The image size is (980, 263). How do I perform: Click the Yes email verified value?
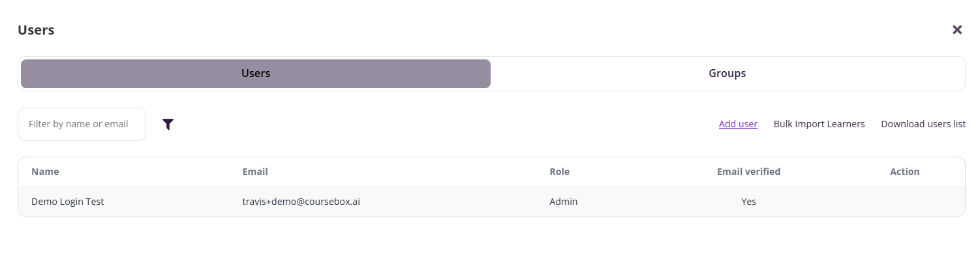point(748,202)
